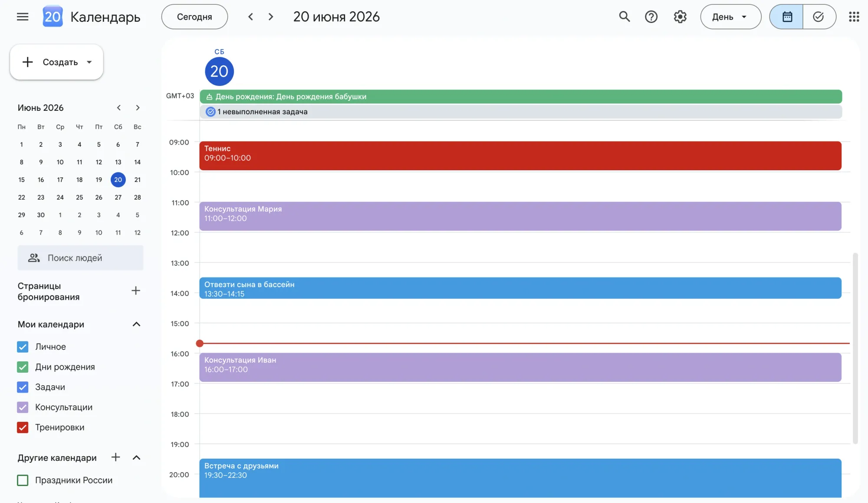Click the people icon in search field
Screen dimensions: 868x503
coord(34,258)
